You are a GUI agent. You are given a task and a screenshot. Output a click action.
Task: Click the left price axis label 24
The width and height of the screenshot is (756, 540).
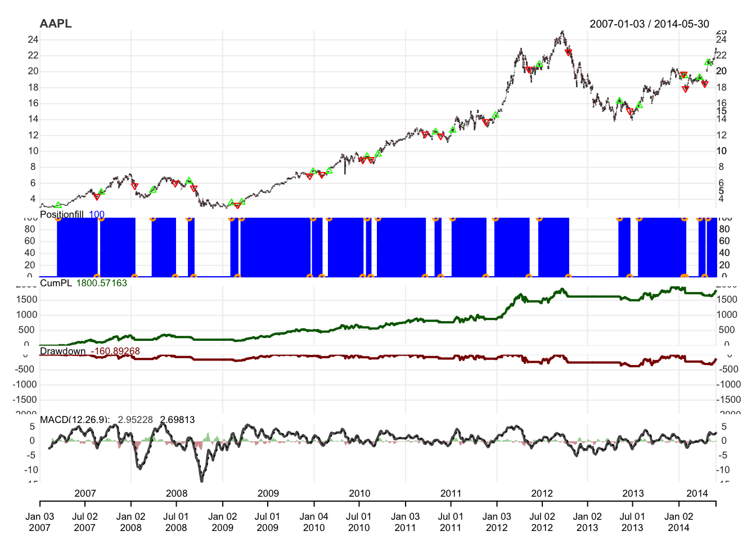point(33,39)
